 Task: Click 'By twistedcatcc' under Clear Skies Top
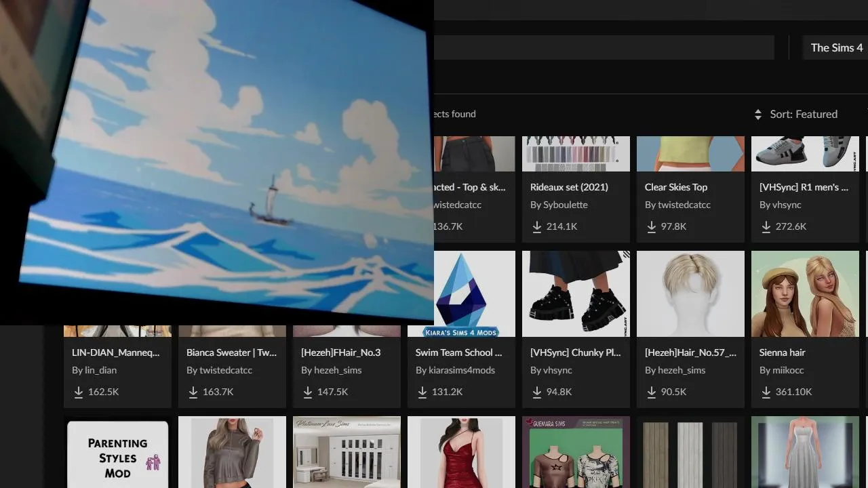click(677, 205)
